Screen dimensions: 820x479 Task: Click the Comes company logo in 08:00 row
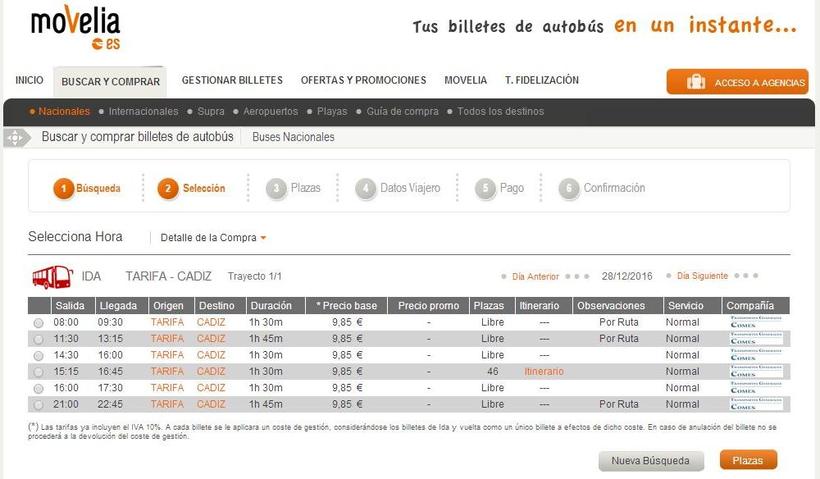pos(756,322)
